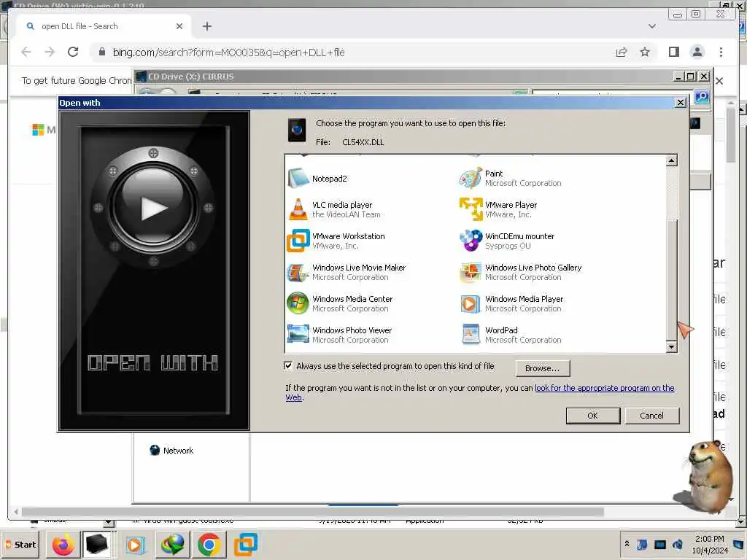Show hidden system tray icons

[x=627, y=543]
